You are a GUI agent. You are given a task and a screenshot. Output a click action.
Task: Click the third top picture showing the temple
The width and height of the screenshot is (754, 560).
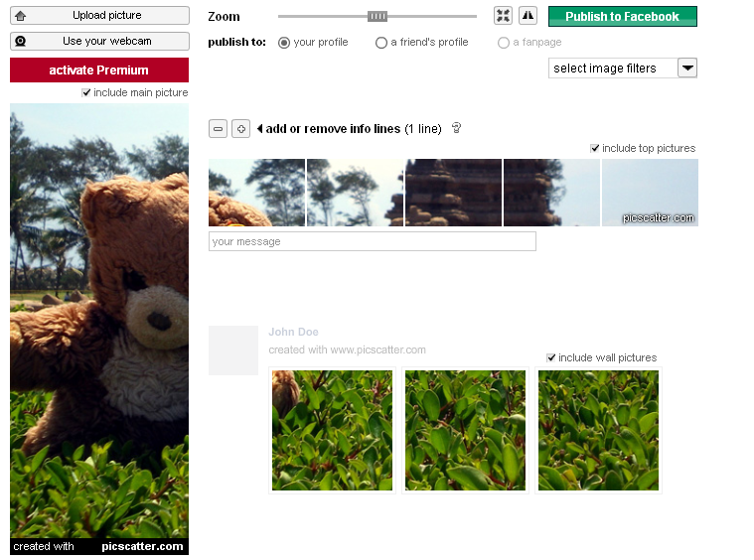(453, 193)
